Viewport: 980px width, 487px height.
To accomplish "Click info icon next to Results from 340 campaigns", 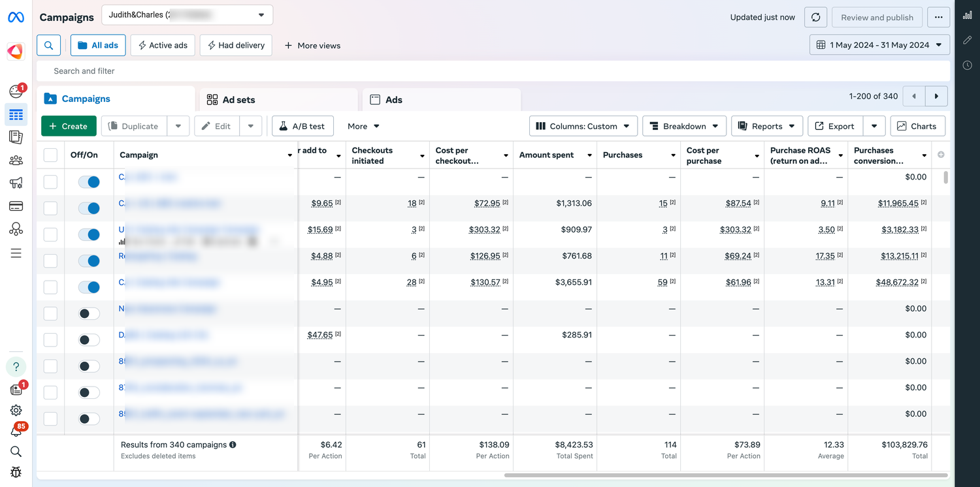I will click(233, 445).
